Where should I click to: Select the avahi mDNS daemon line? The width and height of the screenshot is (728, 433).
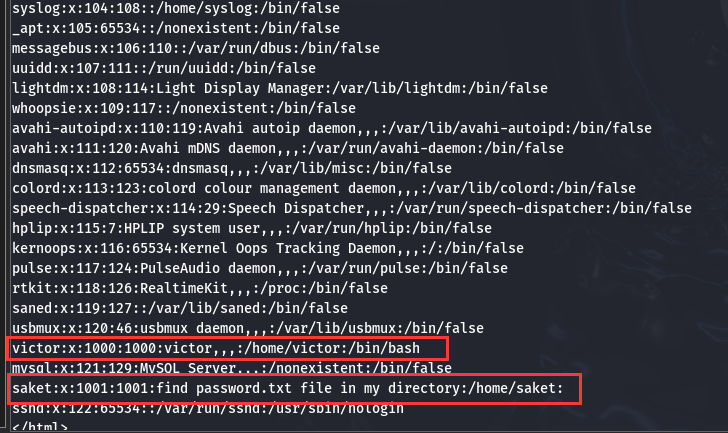click(x=287, y=148)
